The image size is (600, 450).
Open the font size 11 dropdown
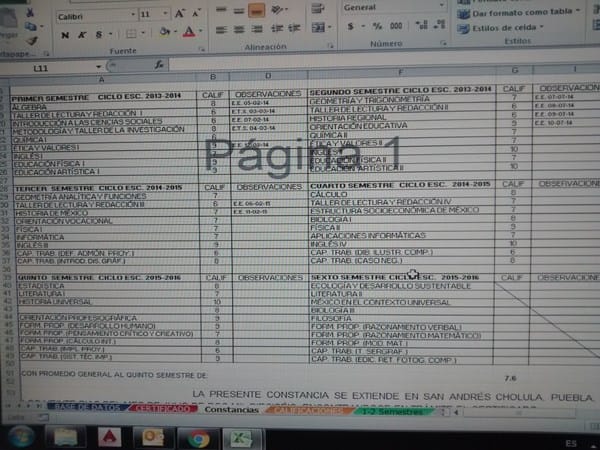pyautogui.click(x=165, y=14)
